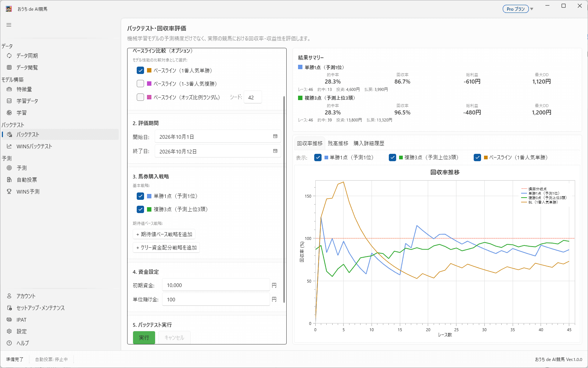The image size is (588, 368).
Task: Click the 単位賭け金 input field
Action: coord(216,300)
